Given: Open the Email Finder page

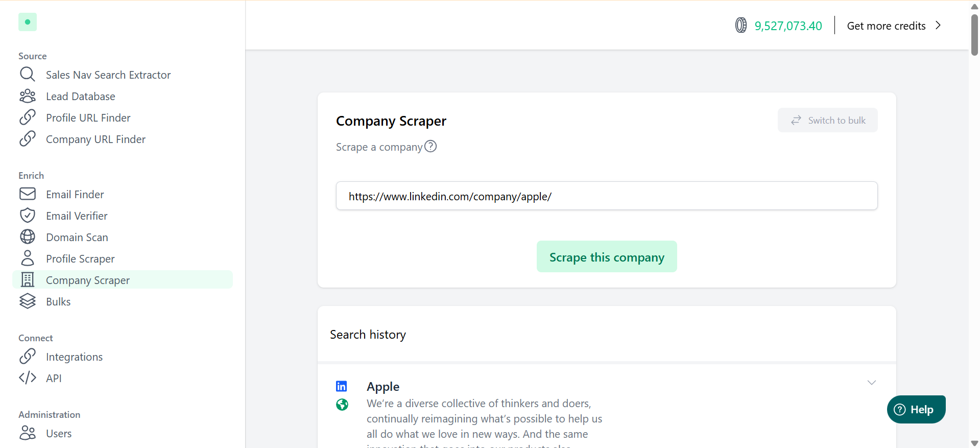Looking at the screenshot, I should [x=75, y=195].
